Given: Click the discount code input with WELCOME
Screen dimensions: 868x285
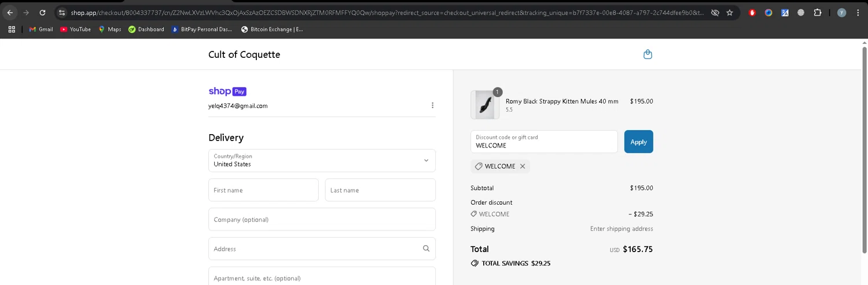Looking at the screenshot, I should [544, 142].
